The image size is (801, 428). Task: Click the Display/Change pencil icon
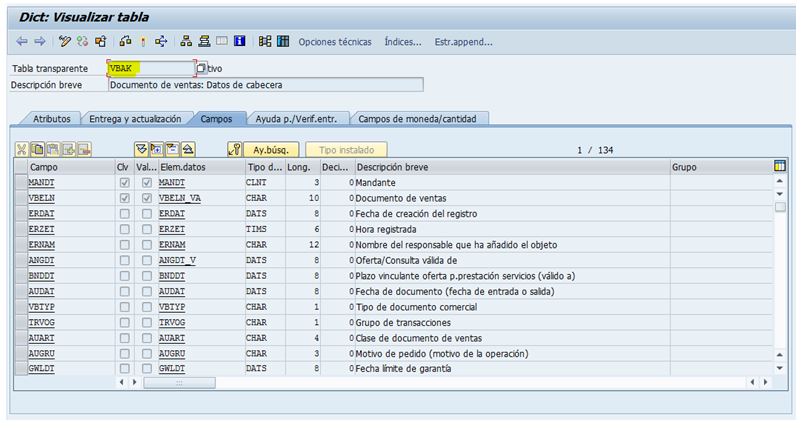[65, 42]
